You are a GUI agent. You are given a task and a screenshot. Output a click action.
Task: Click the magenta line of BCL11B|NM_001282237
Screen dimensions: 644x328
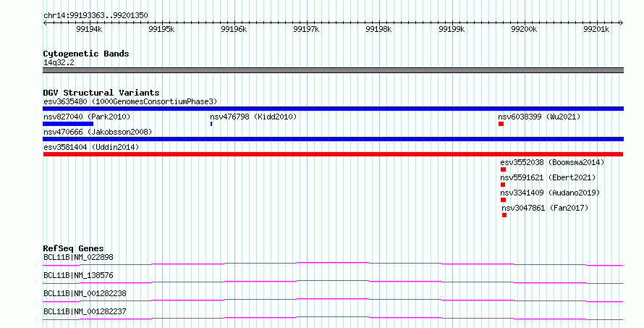coord(333,318)
